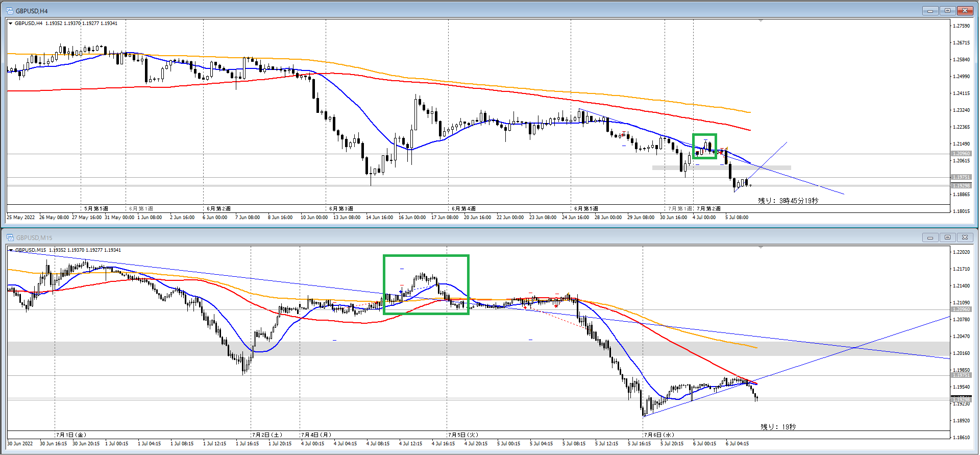Open the arrow before the GBPUSD,H4 chart label
This screenshot has width=980, height=455.
(x=10, y=23)
